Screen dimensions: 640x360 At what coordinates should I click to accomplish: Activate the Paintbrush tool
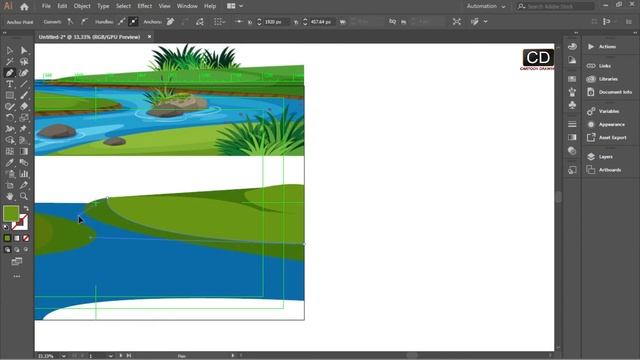(x=24, y=96)
